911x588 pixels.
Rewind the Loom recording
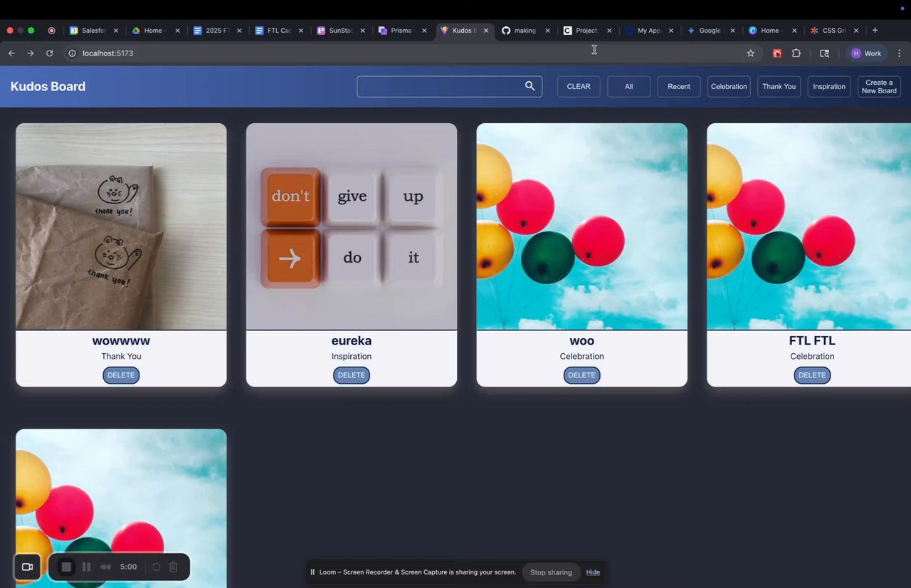click(x=106, y=567)
